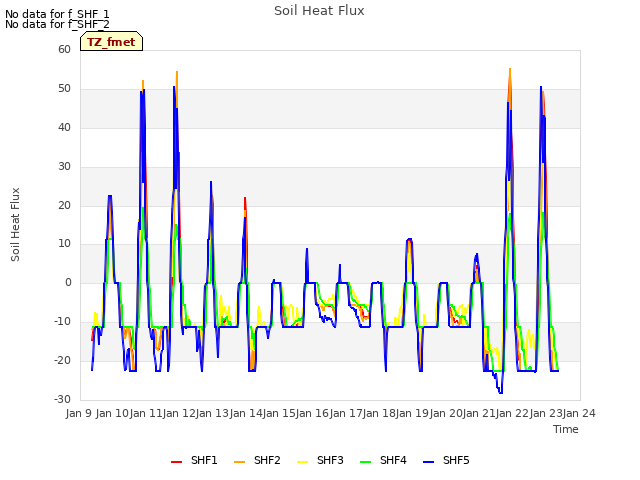Click the Jan 11 x-axis label
640x480 pixels.
[x=146, y=413]
